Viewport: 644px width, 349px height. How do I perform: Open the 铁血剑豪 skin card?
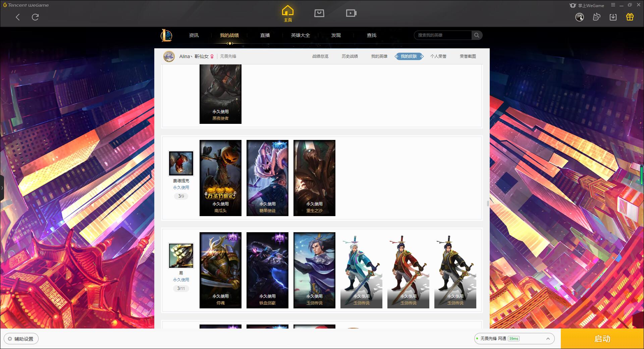point(267,270)
